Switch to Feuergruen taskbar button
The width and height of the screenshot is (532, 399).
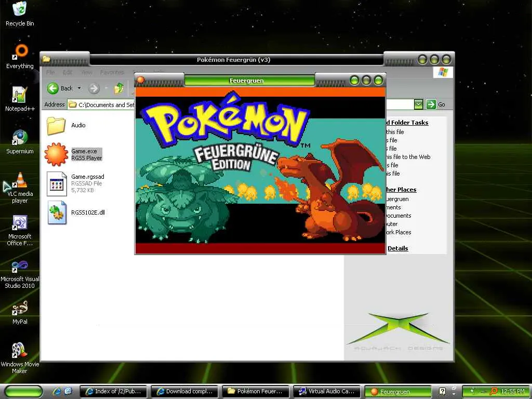397,392
